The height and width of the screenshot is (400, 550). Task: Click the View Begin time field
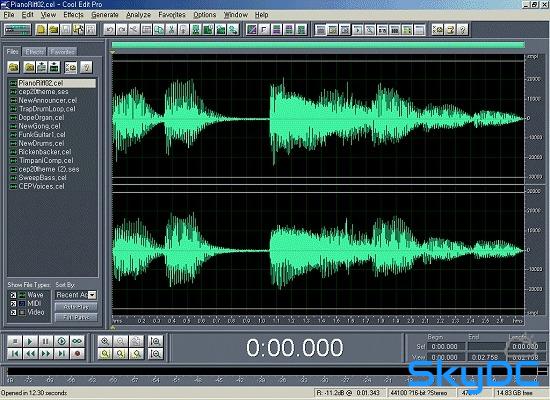point(446,358)
